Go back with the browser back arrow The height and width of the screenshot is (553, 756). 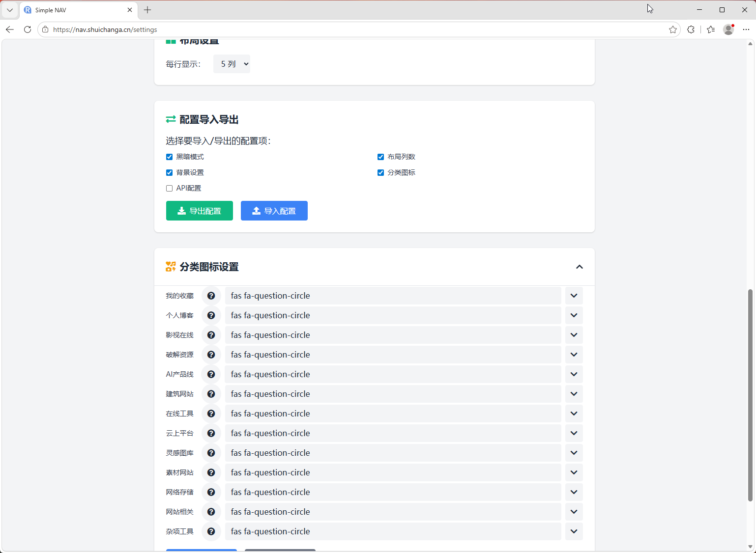click(x=10, y=29)
